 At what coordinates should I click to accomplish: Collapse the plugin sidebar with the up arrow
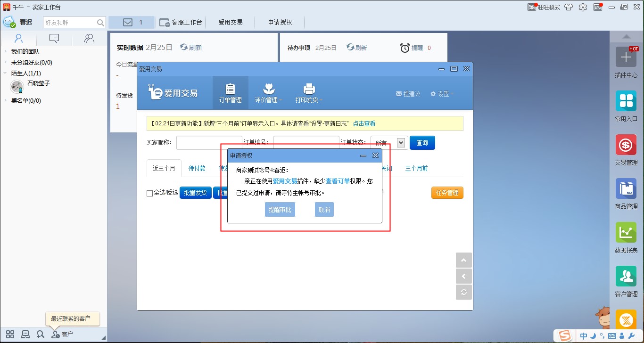[627, 36]
